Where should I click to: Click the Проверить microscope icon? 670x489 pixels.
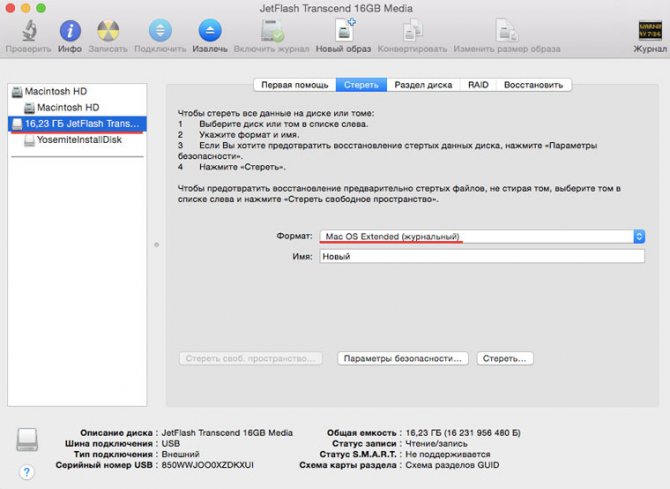click(x=29, y=31)
